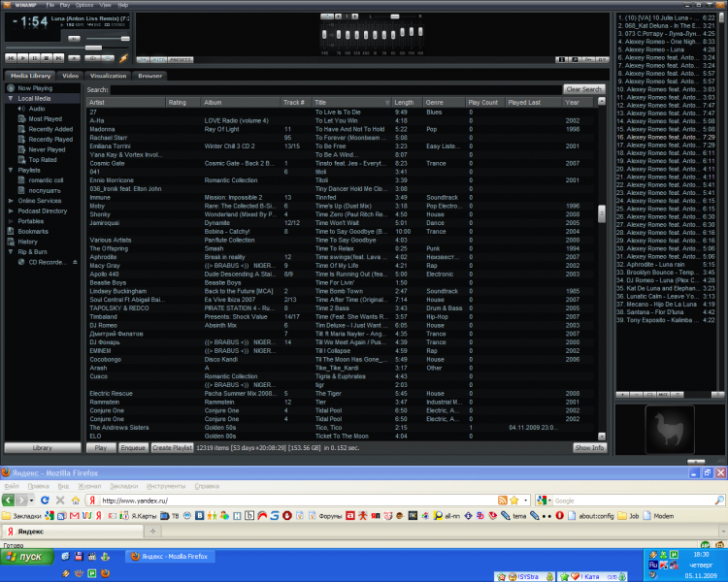Click the song seek progress bar

[67, 48]
